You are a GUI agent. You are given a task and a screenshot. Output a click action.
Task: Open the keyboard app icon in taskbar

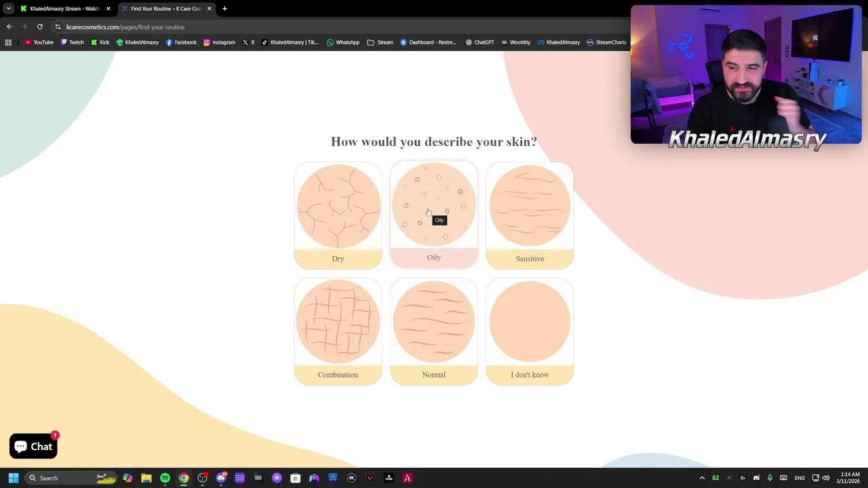[258, 478]
